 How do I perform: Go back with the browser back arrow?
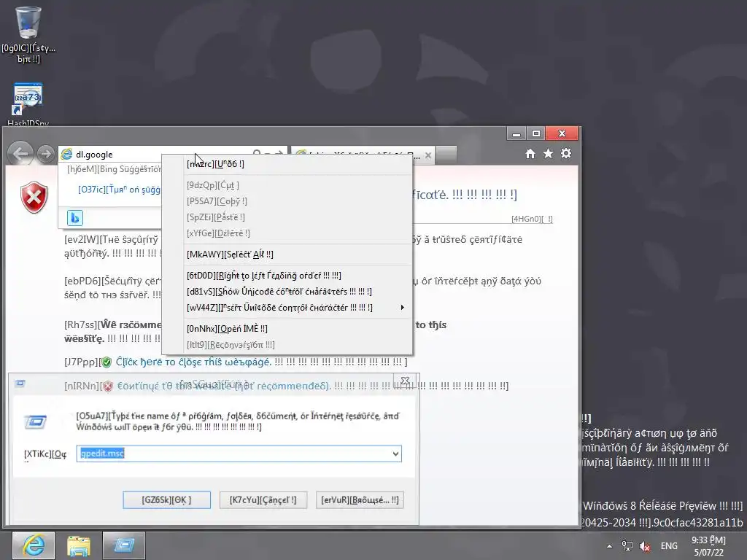20,154
